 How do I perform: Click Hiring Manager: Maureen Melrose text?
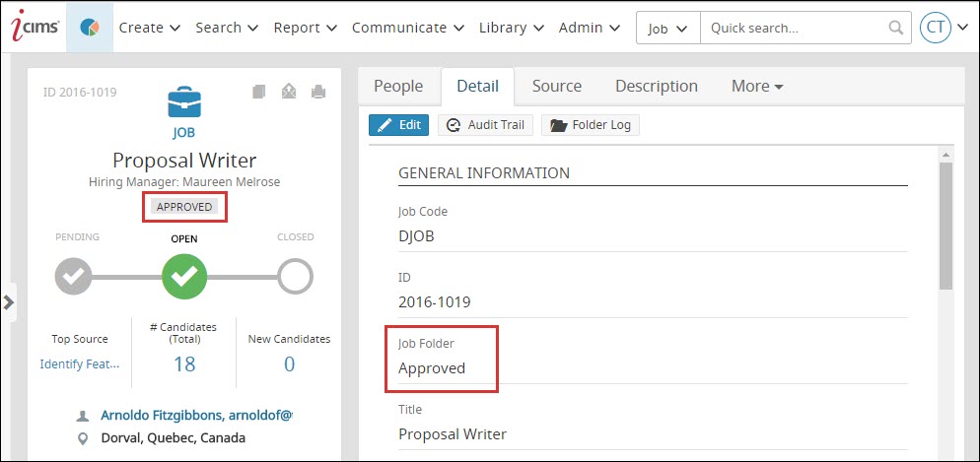coord(184,182)
